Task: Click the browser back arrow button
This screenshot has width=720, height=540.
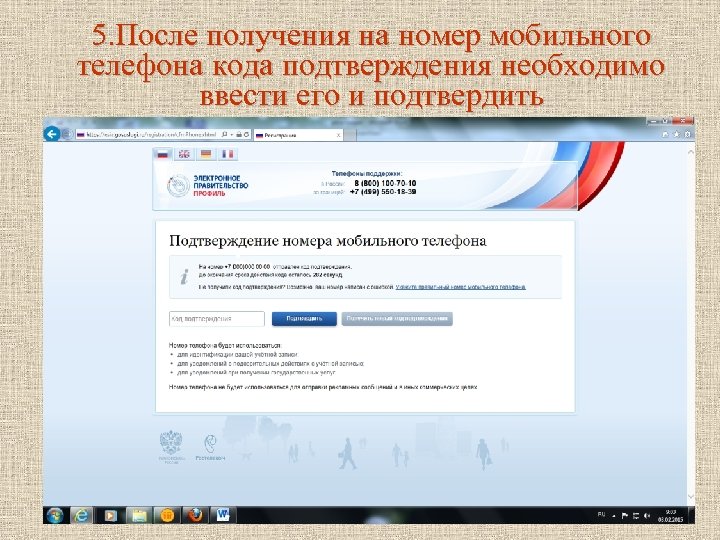Action: (x=52, y=134)
